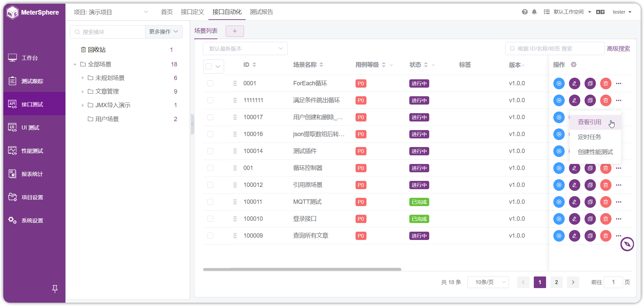Viewport: 644px width, 306px height.
Task: Open table column settings gear
Action: 574,64
